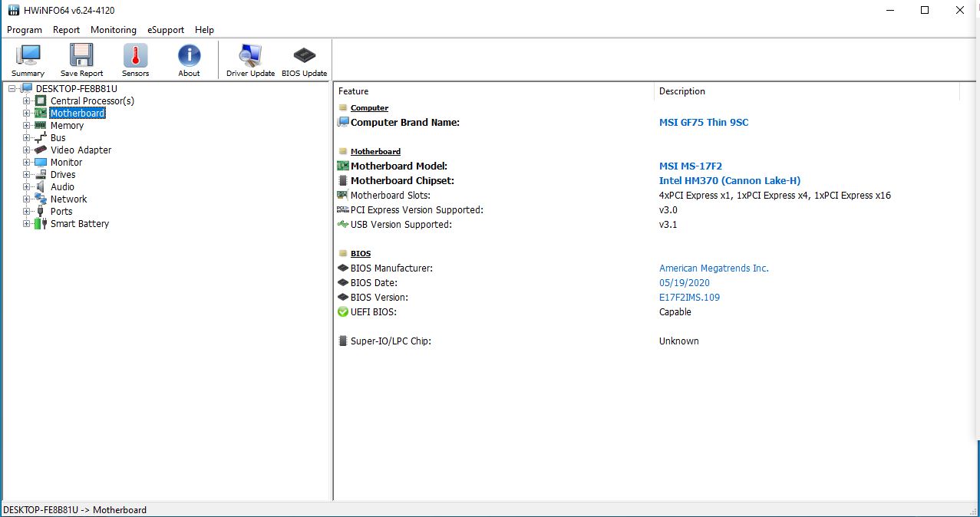
Task: Click the Motherboard Slots row label
Action: click(391, 195)
